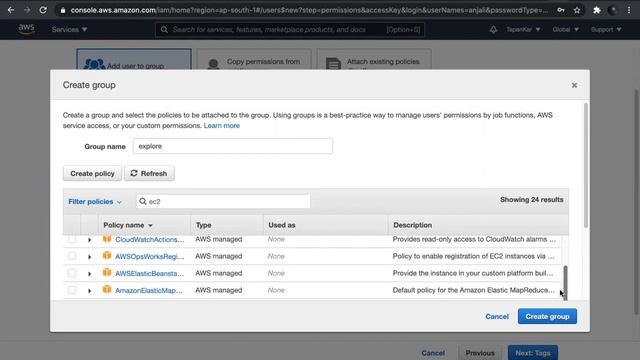The image size is (640, 360).
Task: Click the AWSElasticBeansta policy box icon
Action: pos(107,273)
